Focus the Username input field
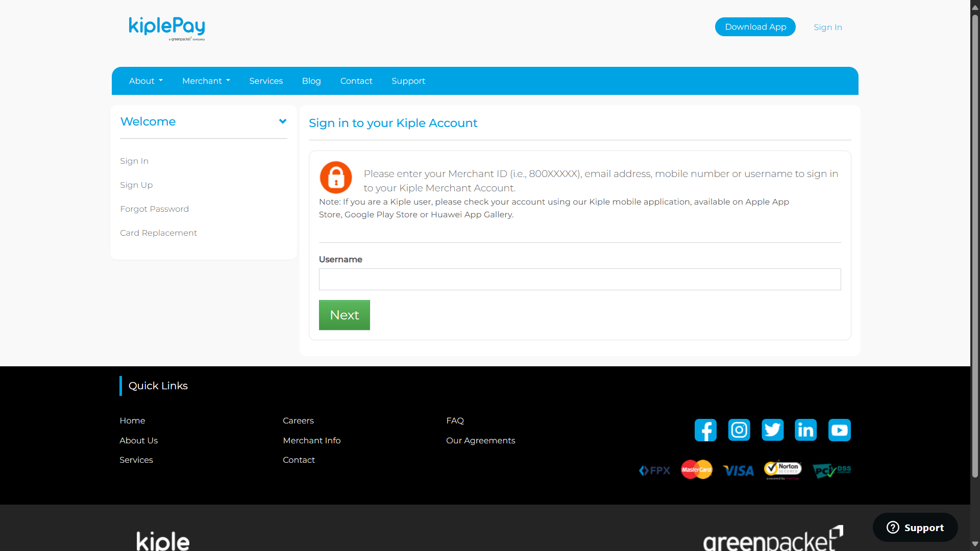Viewport: 980px width, 551px height. pos(580,280)
